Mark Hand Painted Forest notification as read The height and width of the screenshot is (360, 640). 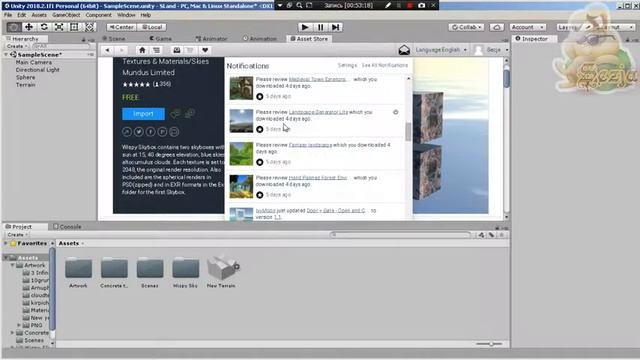[x=260, y=195]
